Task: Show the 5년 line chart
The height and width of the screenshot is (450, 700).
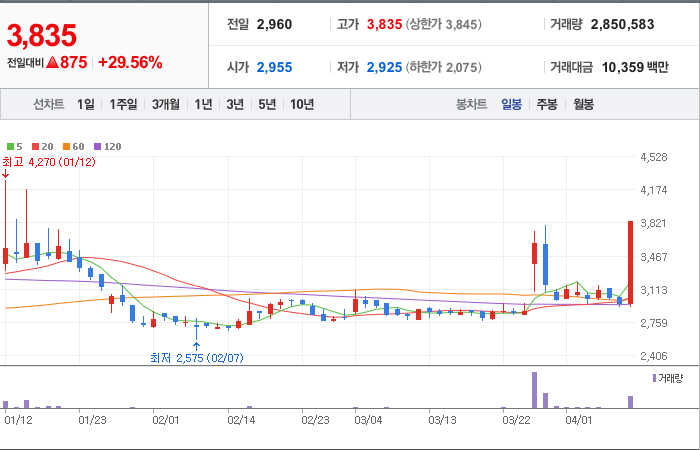Action: 267,104
